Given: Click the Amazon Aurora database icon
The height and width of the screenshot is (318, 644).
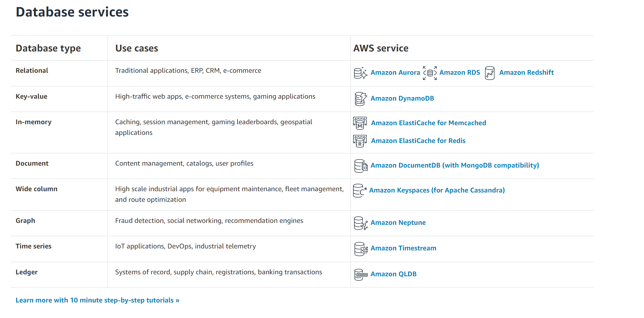Looking at the screenshot, I should pyautogui.click(x=361, y=73).
